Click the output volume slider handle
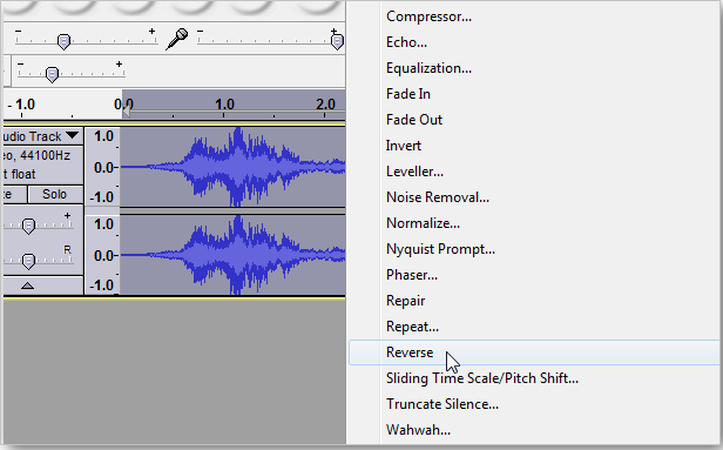This screenshot has width=723, height=450. 63,41
